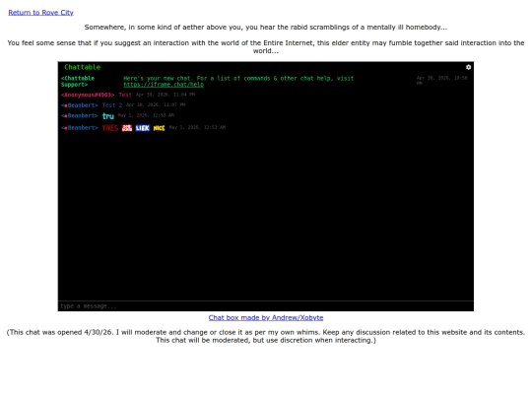Click the blue LIEK sticker in chat
The width and height of the screenshot is (532, 399).
pyautogui.click(x=143, y=128)
